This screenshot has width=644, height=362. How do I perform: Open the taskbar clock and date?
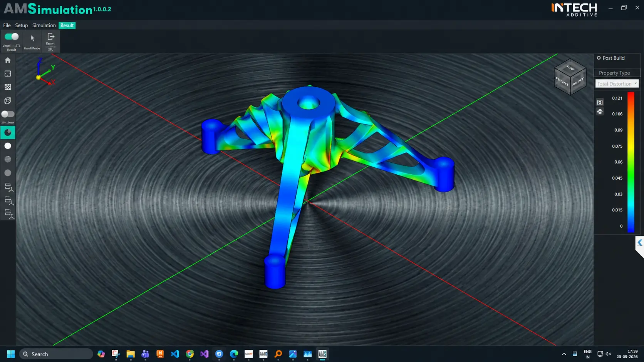(627, 354)
